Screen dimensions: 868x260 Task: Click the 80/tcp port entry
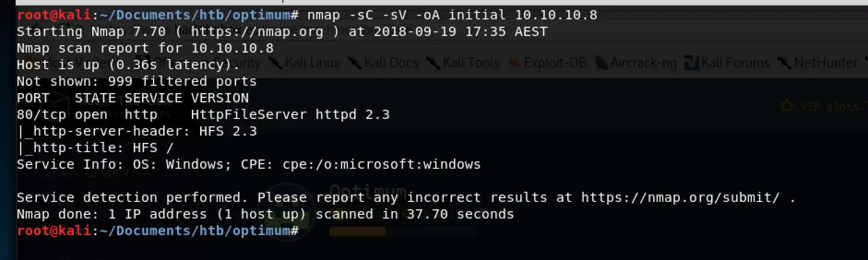point(41,115)
